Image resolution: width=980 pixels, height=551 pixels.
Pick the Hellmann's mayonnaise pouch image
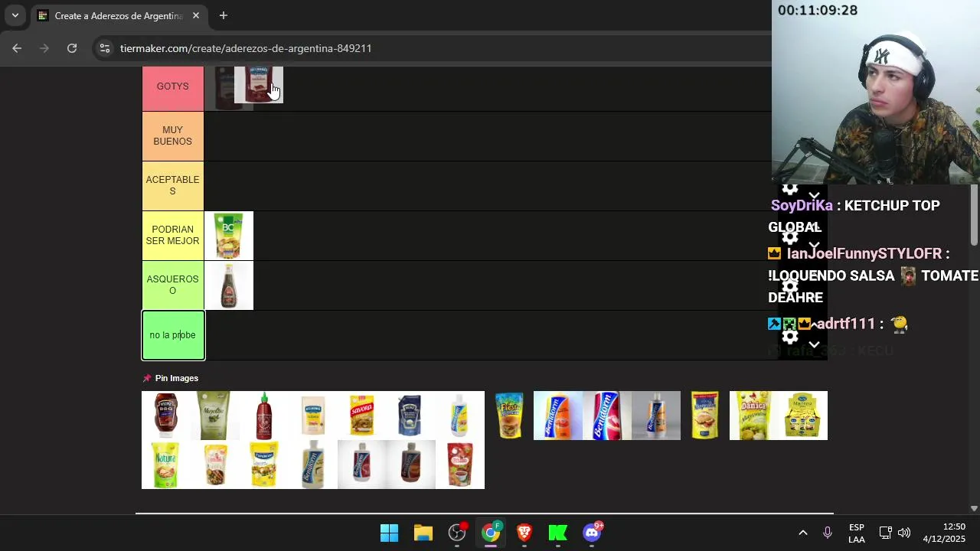click(313, 416)
